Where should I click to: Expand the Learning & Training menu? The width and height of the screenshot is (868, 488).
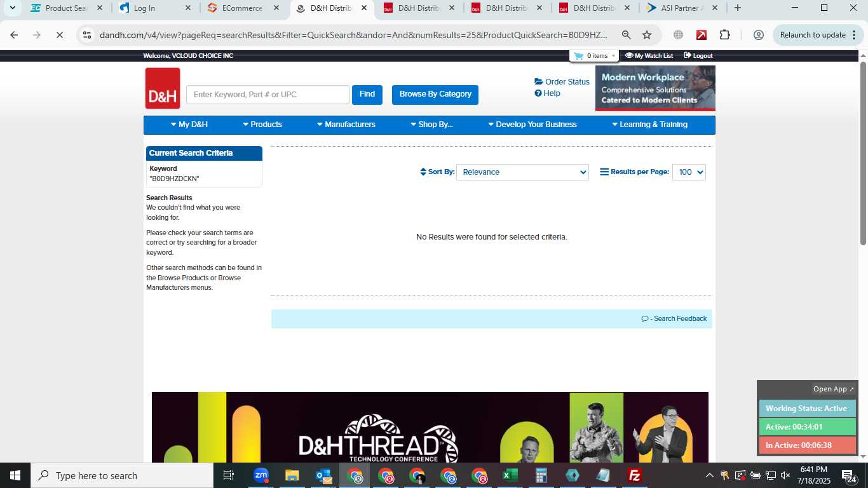[x=649, y=125]
